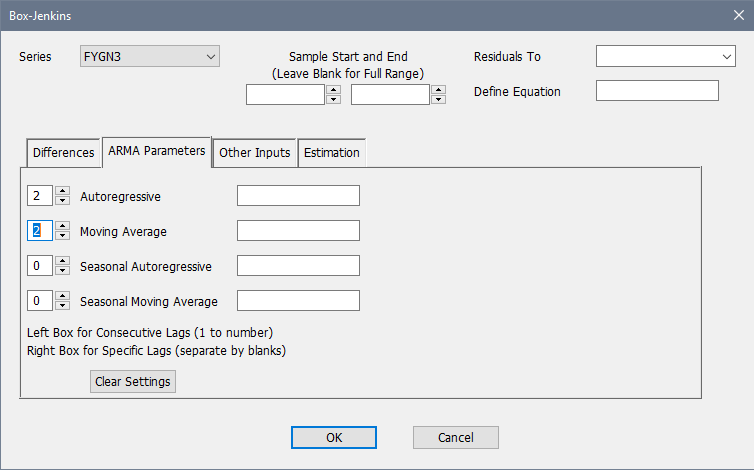Open the Series FYGN3 dropdown

[x=149, y=57]
